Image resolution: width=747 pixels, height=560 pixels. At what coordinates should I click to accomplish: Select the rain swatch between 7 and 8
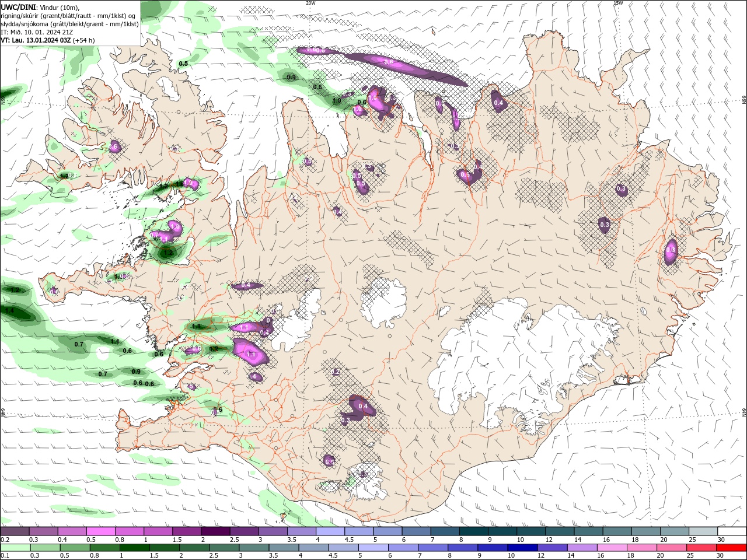[x=432, y=547]
